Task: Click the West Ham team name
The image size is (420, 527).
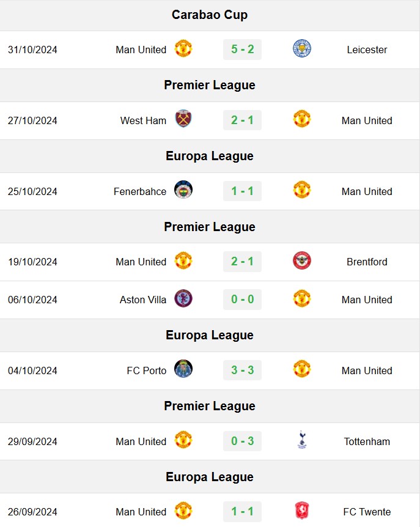Action: (x=143, y=120)
